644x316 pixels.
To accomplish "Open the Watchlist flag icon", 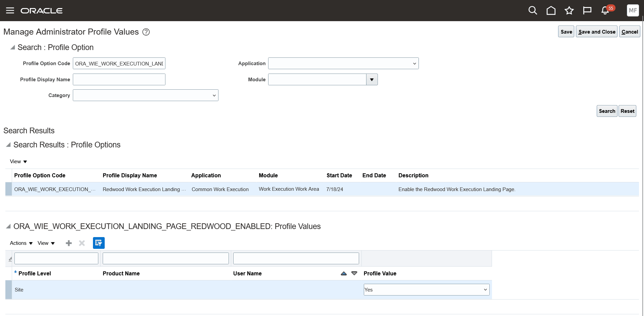I will (x=587, y=10).
